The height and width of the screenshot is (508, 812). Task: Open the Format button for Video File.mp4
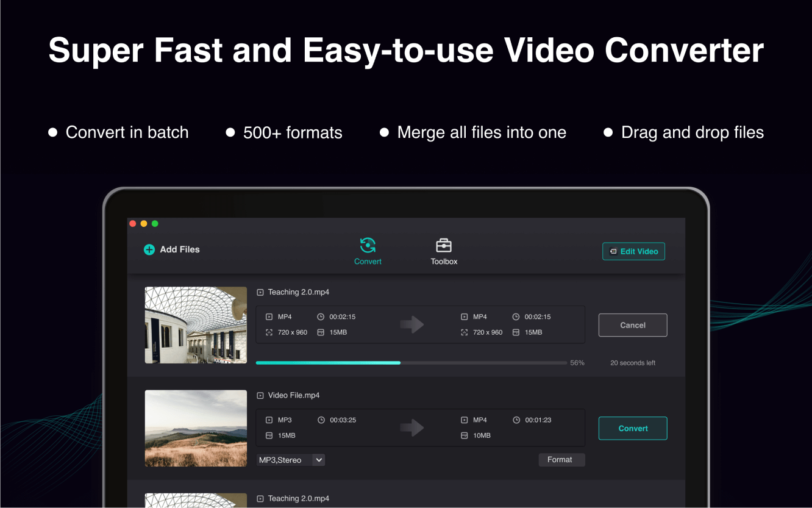coord(561,460)
